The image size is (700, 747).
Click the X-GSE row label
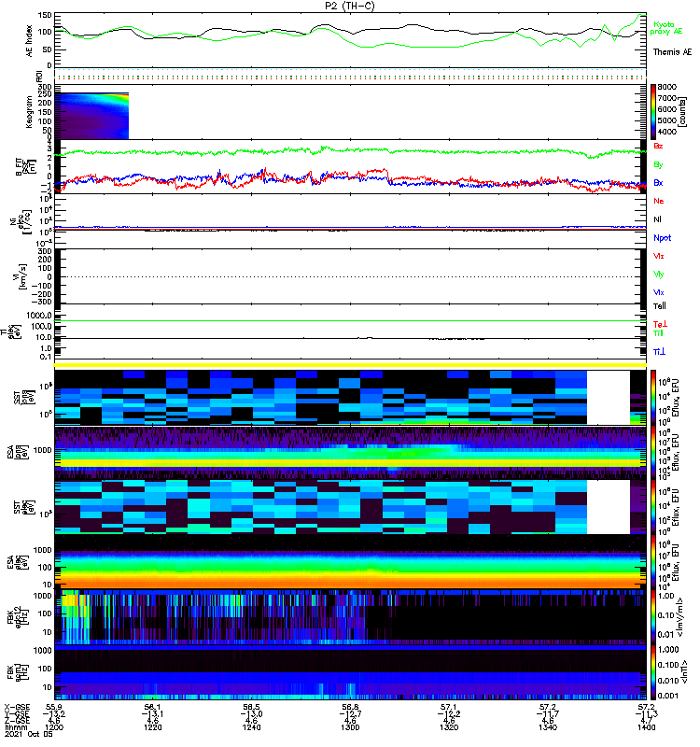(x=17, y=707)
